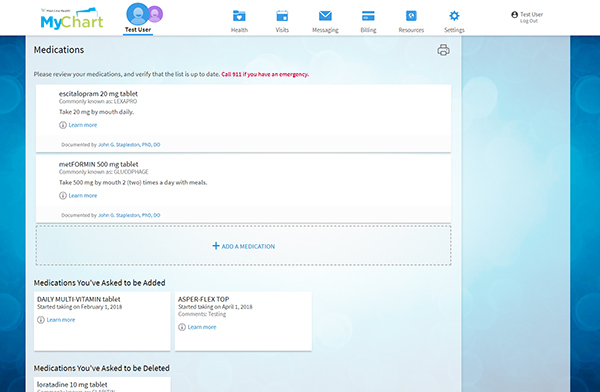Open the Visits calendar icon
600x392 pixels.
[282, 16]
